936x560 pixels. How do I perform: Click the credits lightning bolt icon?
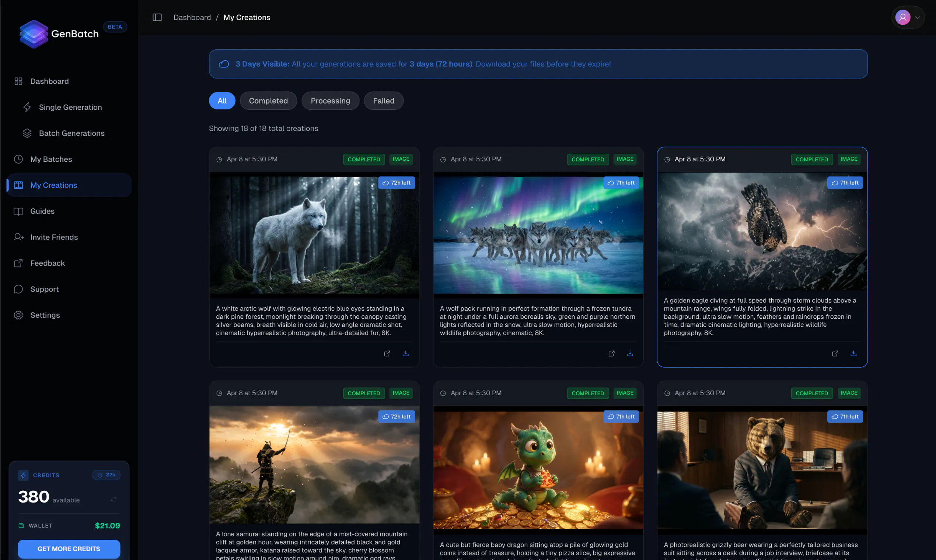tap(24, 475)
